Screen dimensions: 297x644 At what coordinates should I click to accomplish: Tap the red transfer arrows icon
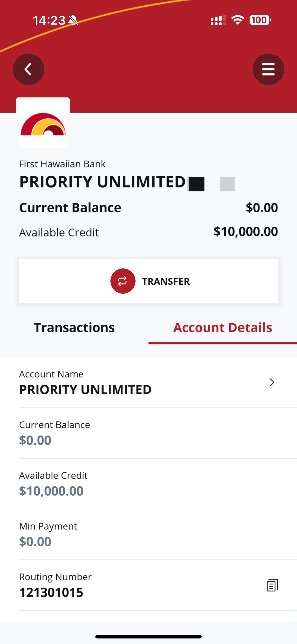[123, 281]
